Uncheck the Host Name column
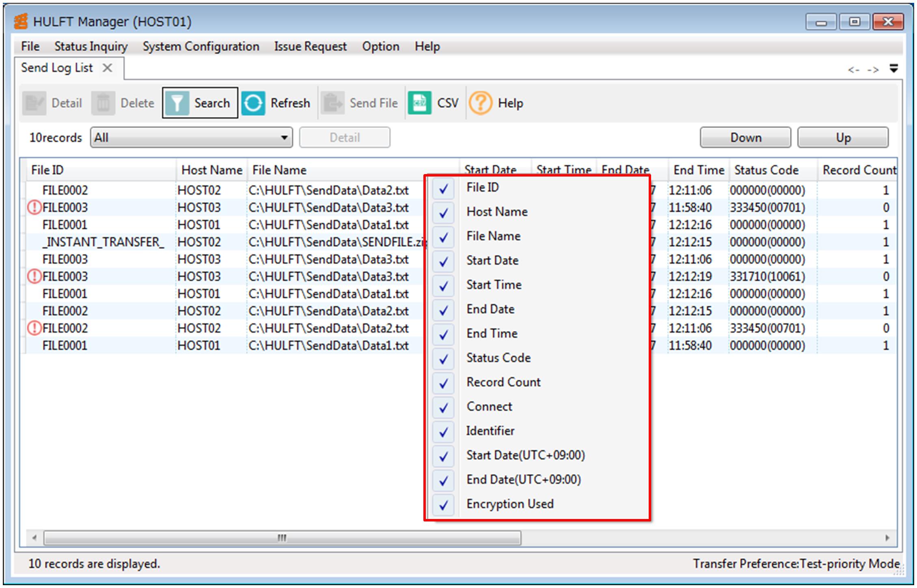Screen dimensions: 917x588 point(443,212)
